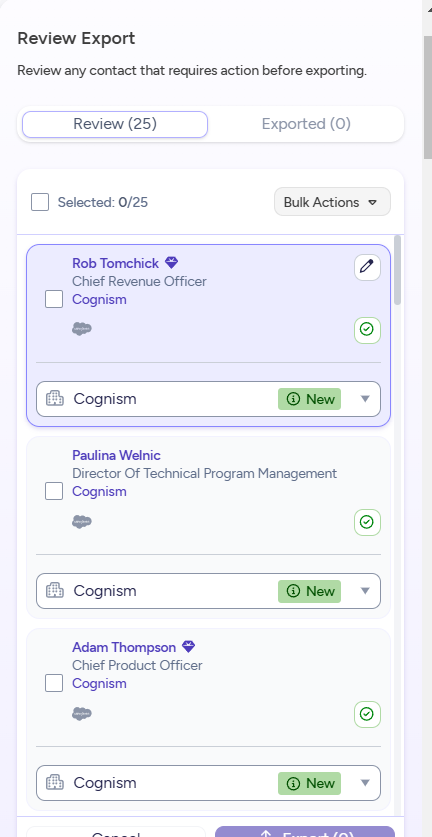
Task: Select Adam Thompson's checkbox
Action: [54, 683]
